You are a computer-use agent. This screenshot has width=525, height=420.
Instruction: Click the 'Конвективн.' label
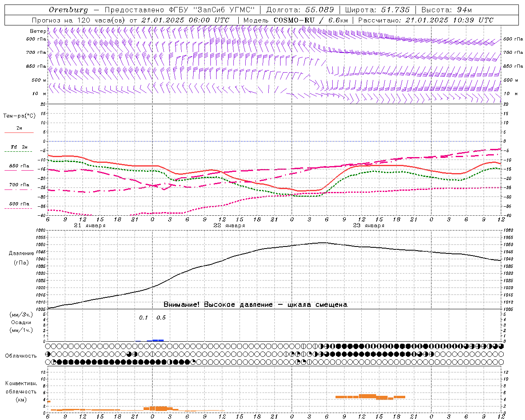click(21, 383)
